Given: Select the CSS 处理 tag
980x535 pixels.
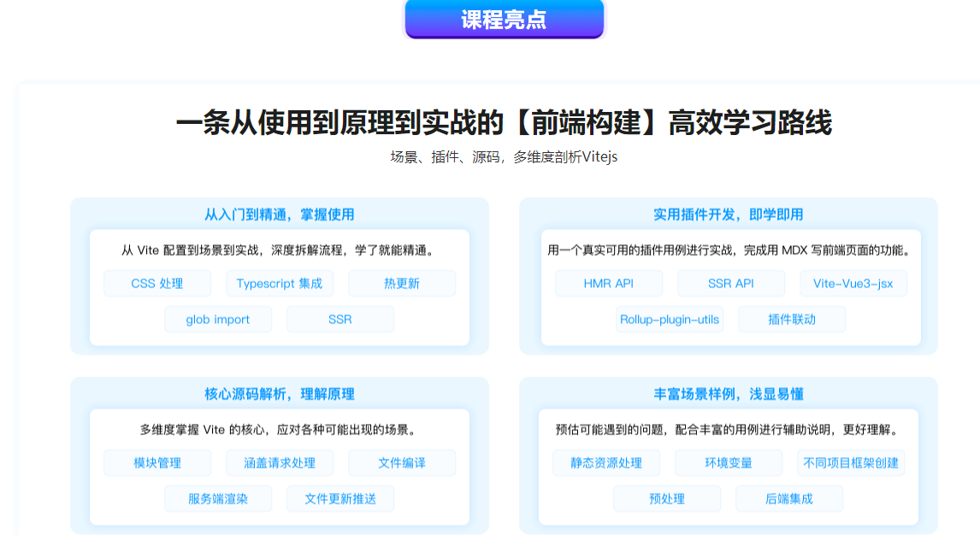Looking at the screenshot, I should [157, 283].
